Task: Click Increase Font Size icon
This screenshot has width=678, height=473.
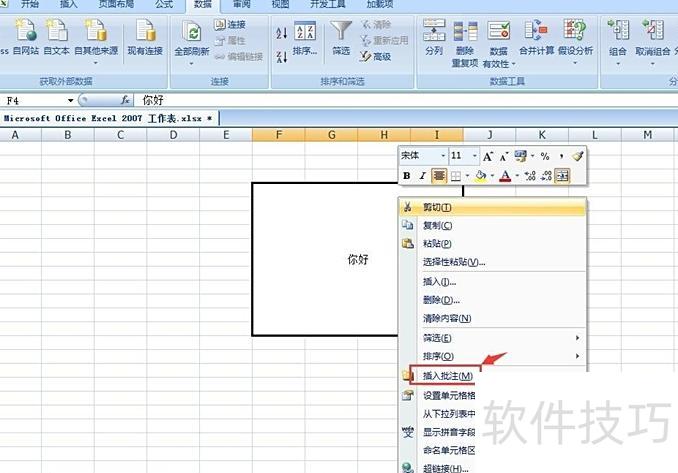Action: (488, 157)
